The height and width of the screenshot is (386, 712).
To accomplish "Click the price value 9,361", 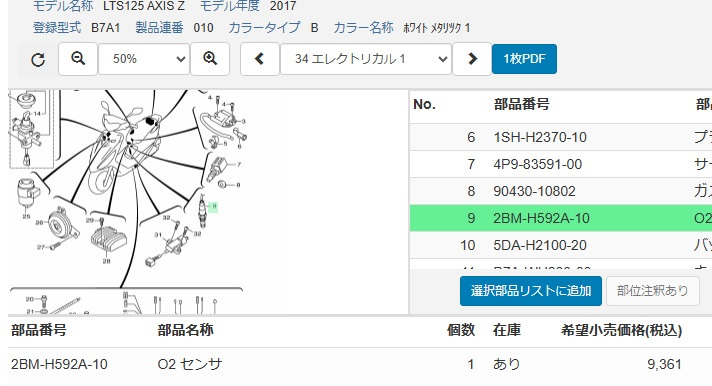I will (x=664, y=364).
